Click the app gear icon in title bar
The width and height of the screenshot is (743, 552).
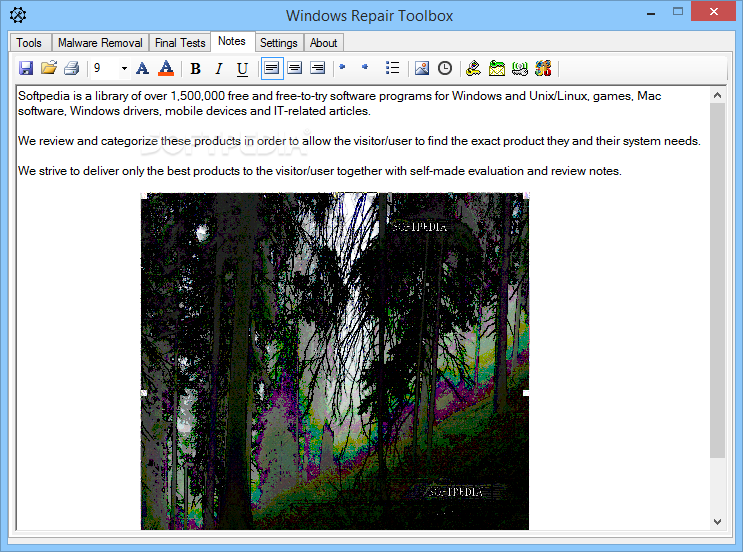coord(18,15)
